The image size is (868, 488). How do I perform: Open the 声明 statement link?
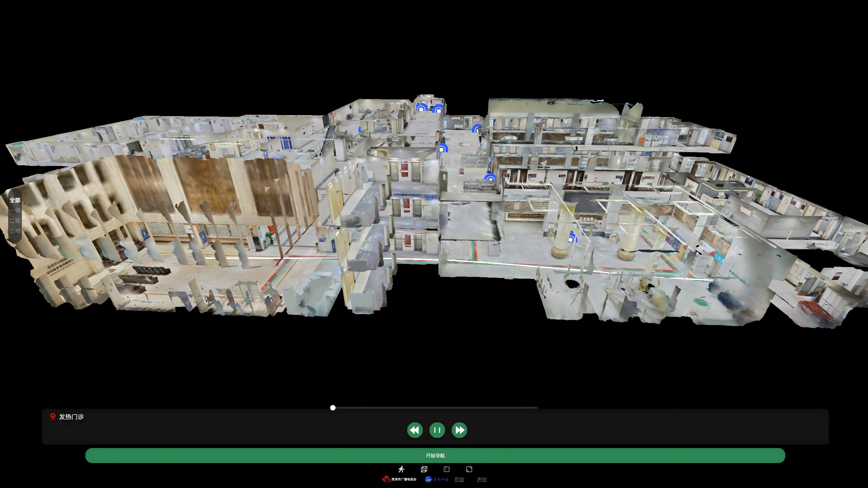click(482, 479)
